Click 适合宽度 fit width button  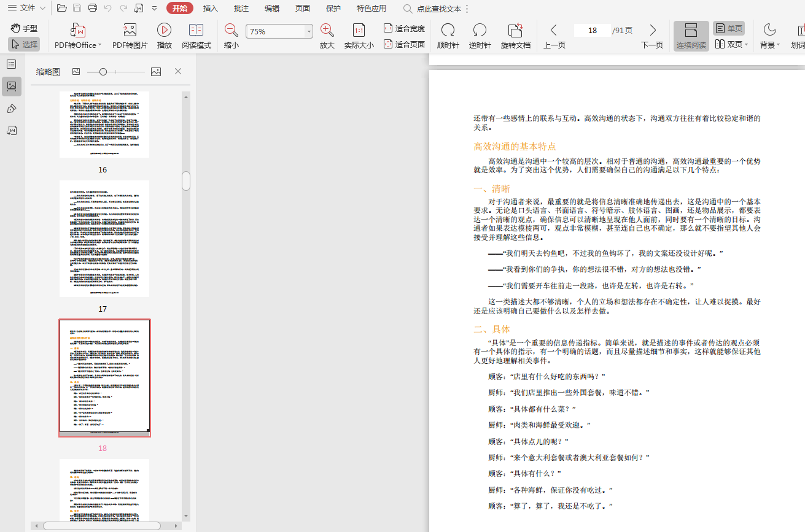[404, 28]
